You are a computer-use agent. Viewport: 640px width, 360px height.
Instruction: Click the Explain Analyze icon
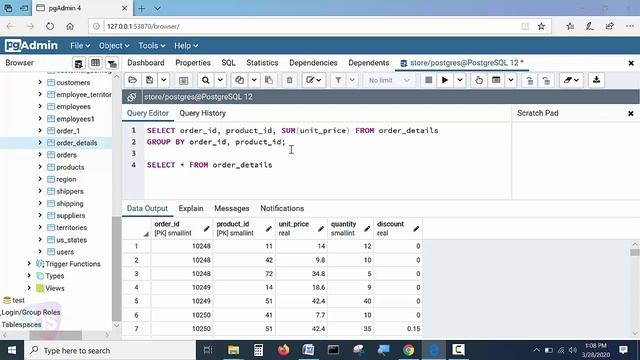pyautogui.click(x=496, y=80)
